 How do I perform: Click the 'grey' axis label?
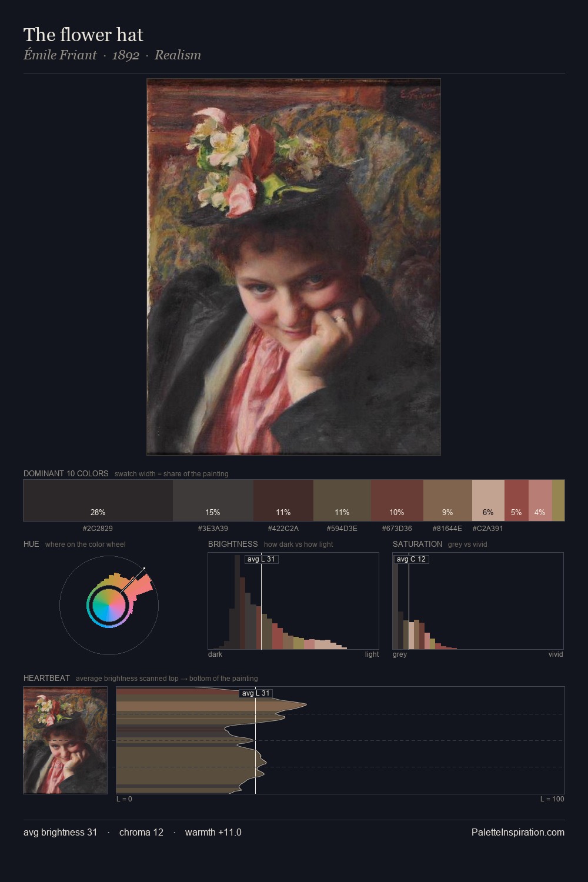click(400, 654)
